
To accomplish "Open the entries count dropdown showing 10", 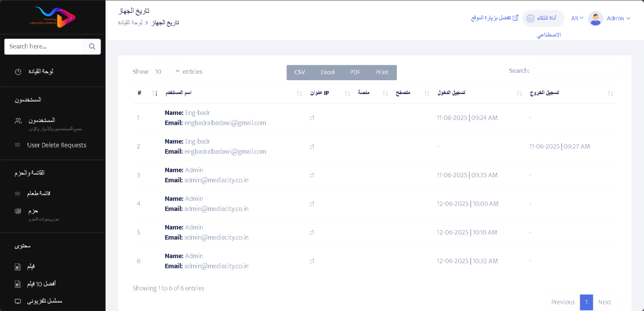I will [x=166, y=72].
